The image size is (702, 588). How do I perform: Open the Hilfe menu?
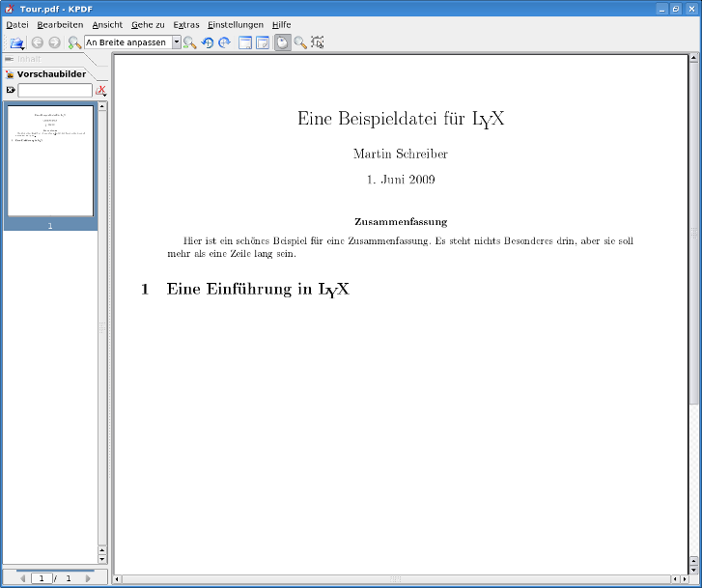pos(281,25)
